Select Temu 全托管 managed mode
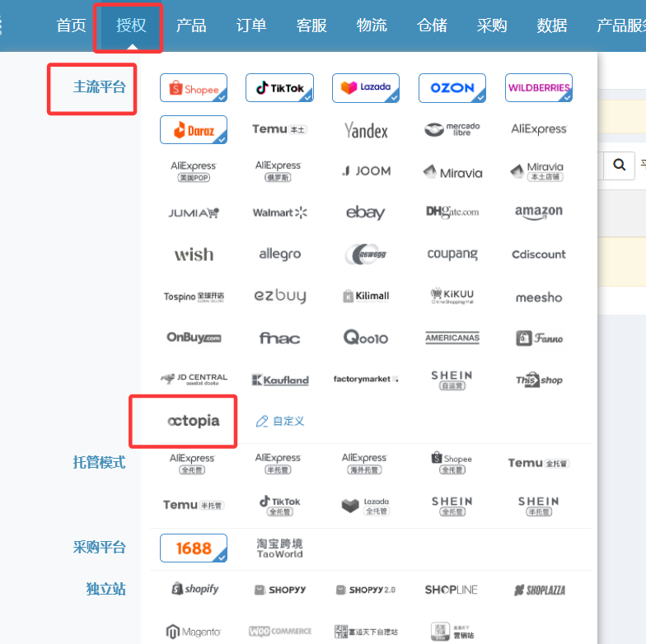This screenshot has height=644, width=646. 539,463
